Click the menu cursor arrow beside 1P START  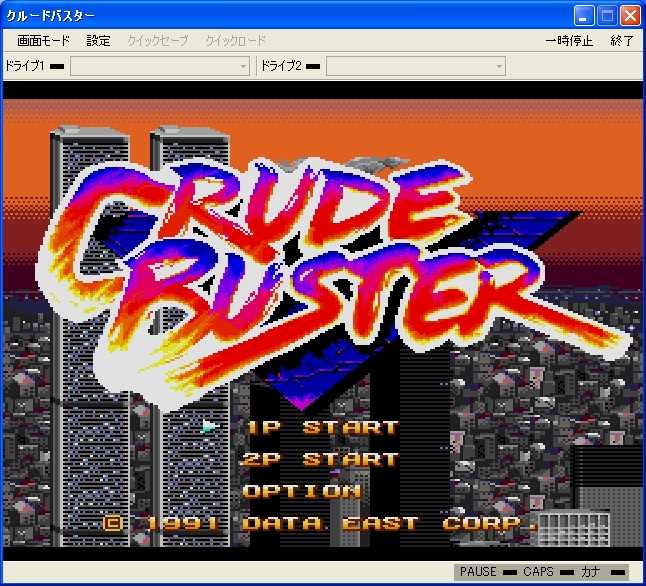(210, 427)
